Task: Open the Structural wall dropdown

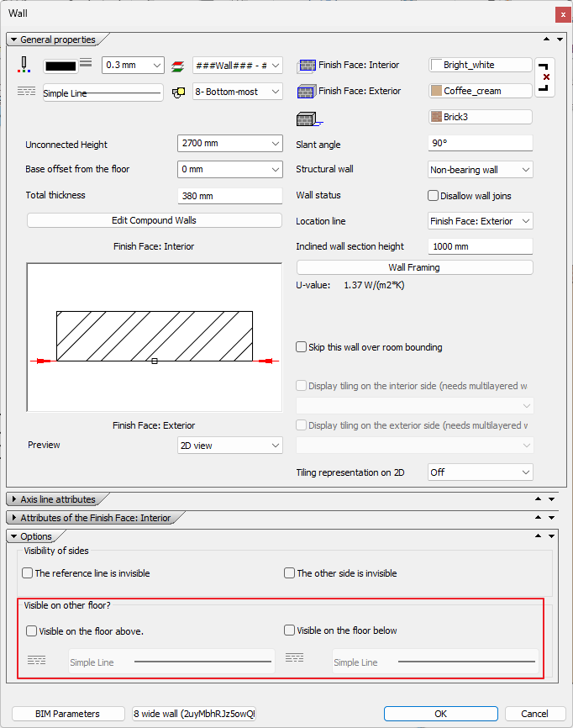Action: click(480, 170)
